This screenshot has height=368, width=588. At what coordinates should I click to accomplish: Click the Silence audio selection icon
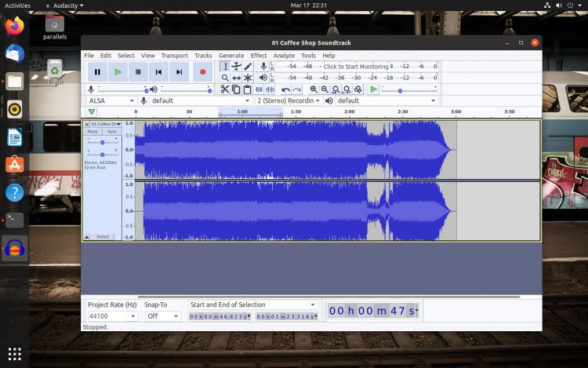tap(270, 89)
